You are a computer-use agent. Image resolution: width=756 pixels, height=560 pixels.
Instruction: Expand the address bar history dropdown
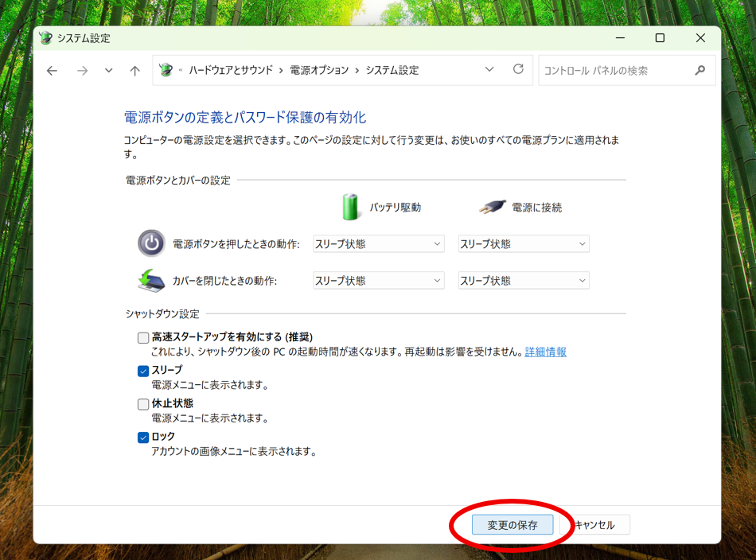489,70
